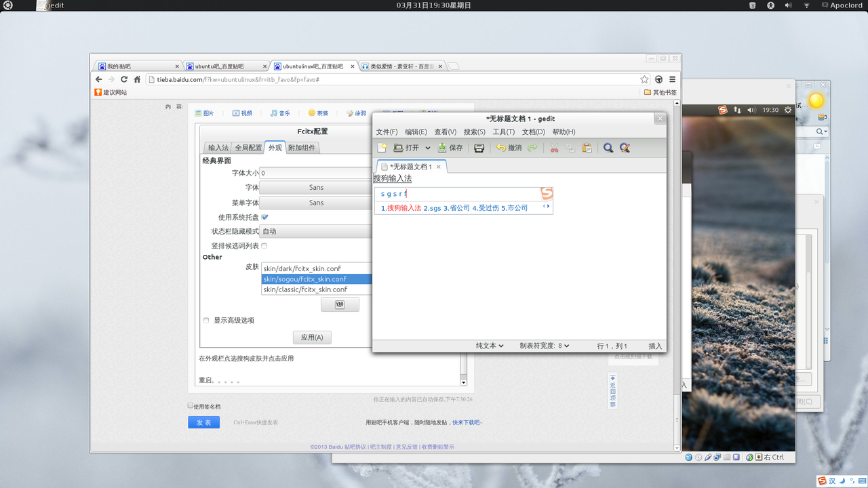Open the 建议网站 bookmark
The image size is (868, 488).
(x=111, y=92)
